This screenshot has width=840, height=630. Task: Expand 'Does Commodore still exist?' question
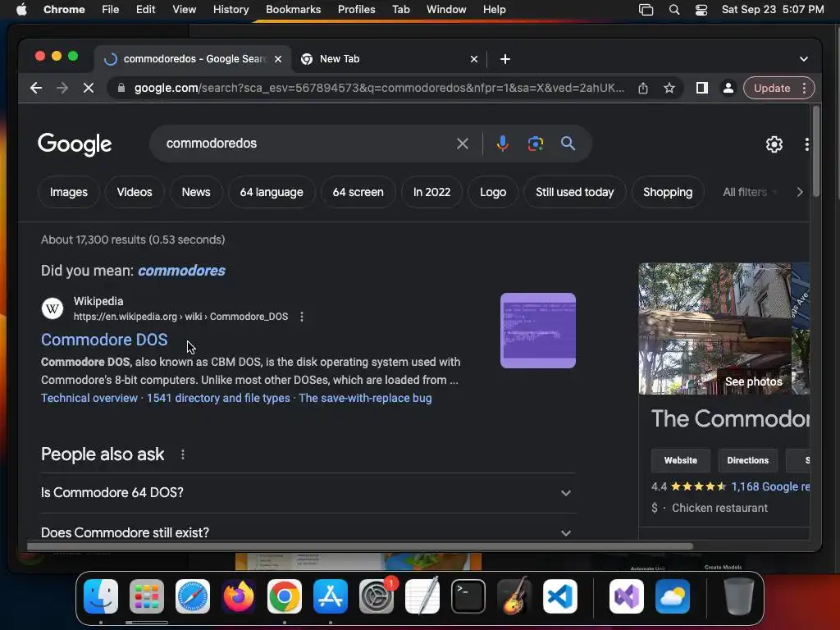[308, 532]
